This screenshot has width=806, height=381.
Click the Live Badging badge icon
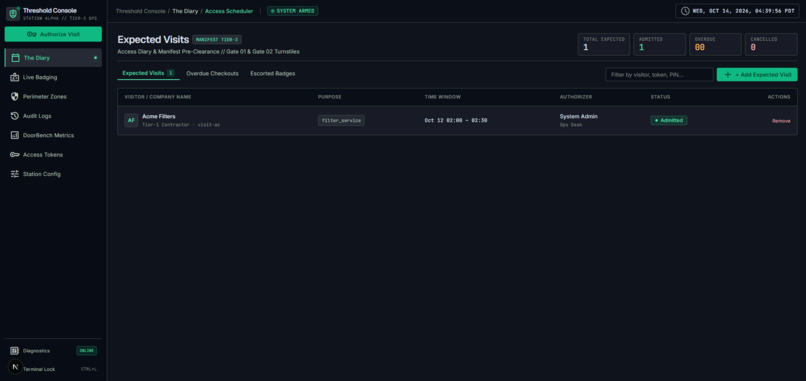pyautogui.click(x=15, y=77)
